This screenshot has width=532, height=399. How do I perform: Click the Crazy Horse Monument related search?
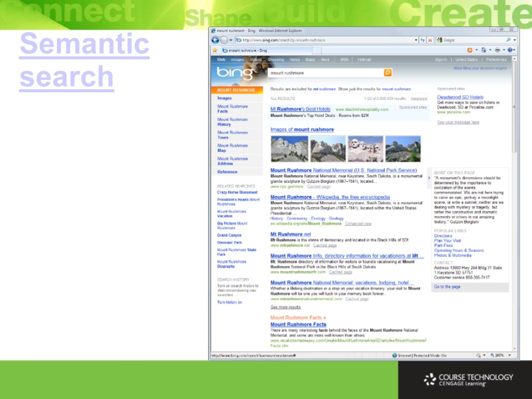point(237,192)
